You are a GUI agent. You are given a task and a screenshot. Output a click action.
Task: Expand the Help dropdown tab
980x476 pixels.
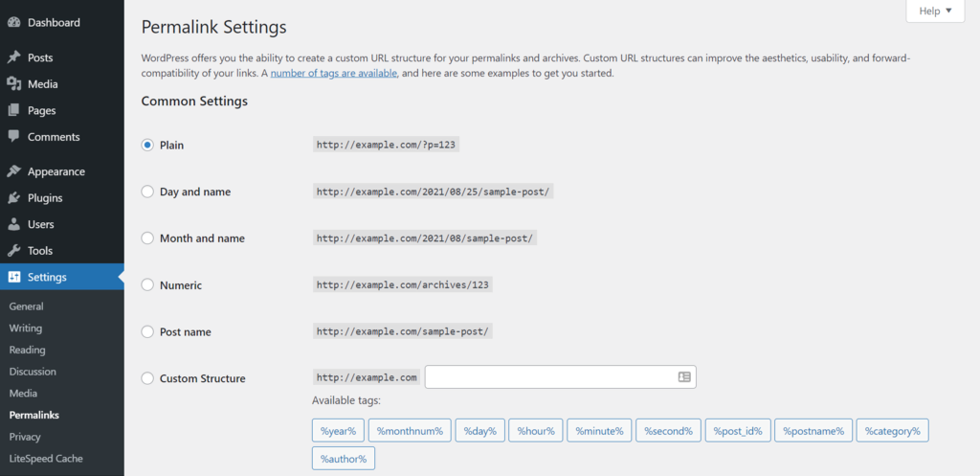pyautogui.click(x=934, y=11)
